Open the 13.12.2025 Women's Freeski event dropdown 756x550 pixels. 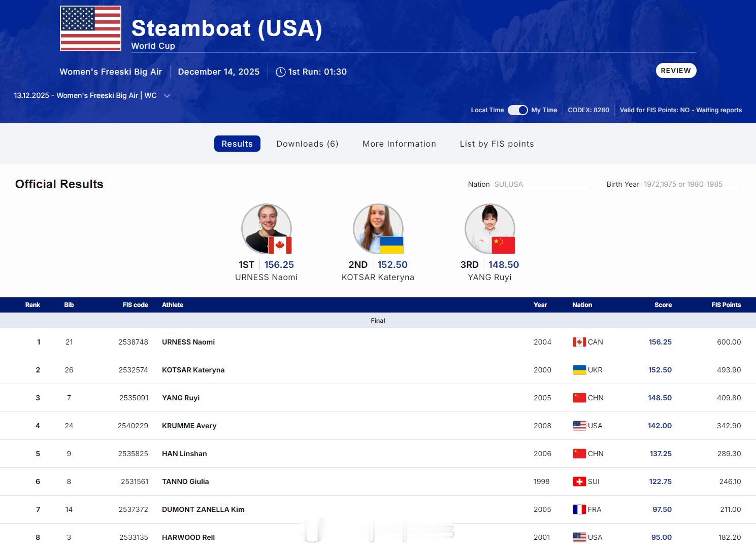(x=85, y=95)
